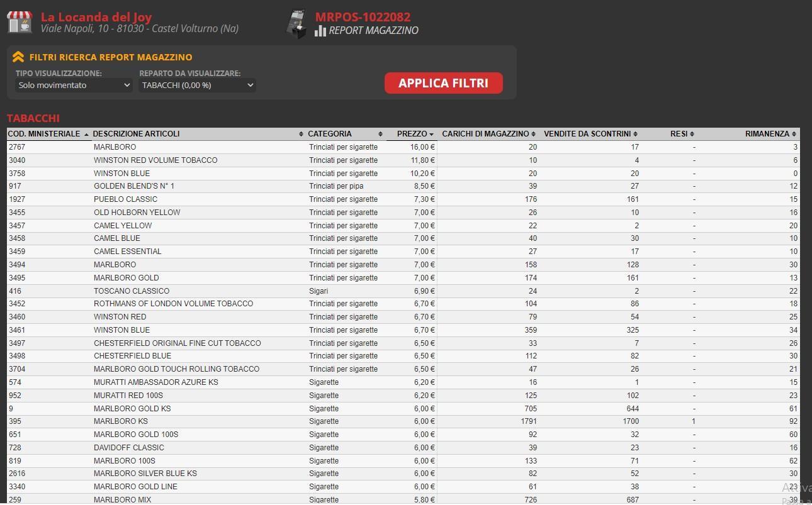
Task: Open the Reparto da Visualizzare dropdown
Action: click(198, 85)
